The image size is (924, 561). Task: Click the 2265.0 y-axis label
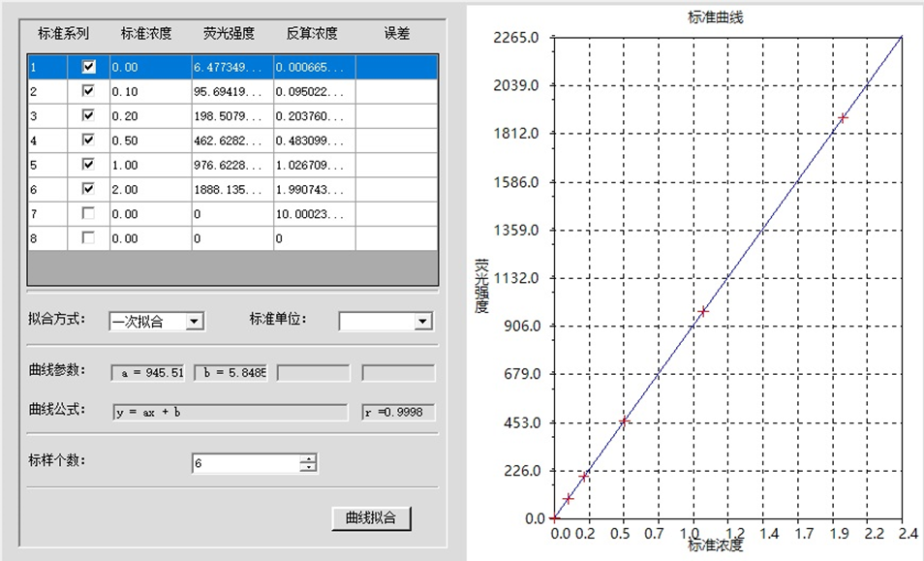[x=516, y=37]
